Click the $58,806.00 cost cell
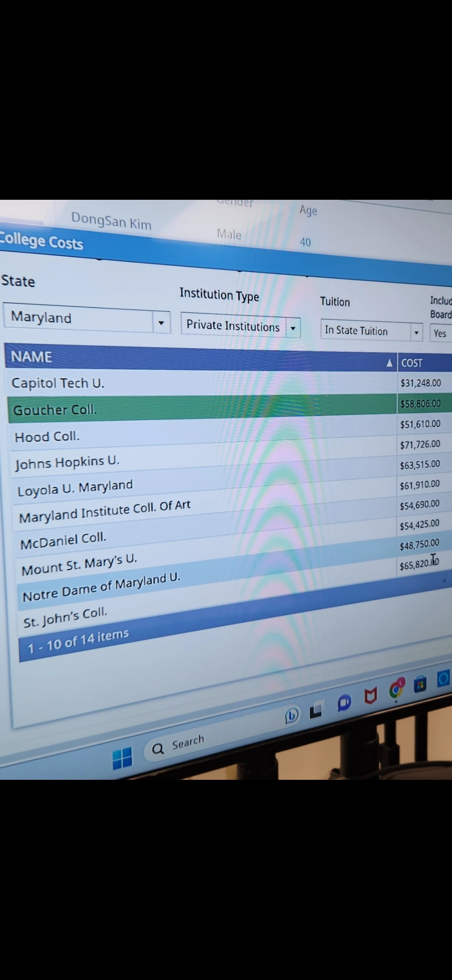This screenshot has width=452, height=980. (x=421, y=404)
